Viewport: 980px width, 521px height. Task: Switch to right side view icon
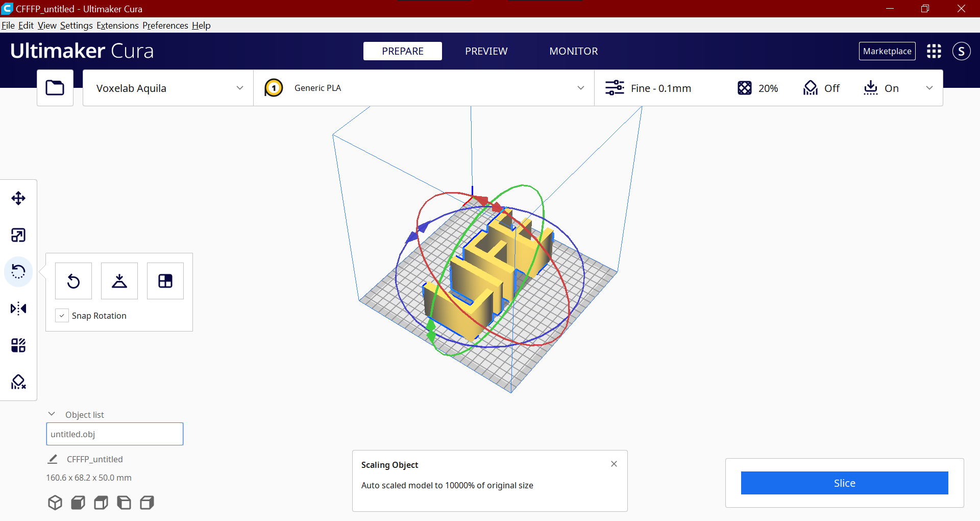147,503
